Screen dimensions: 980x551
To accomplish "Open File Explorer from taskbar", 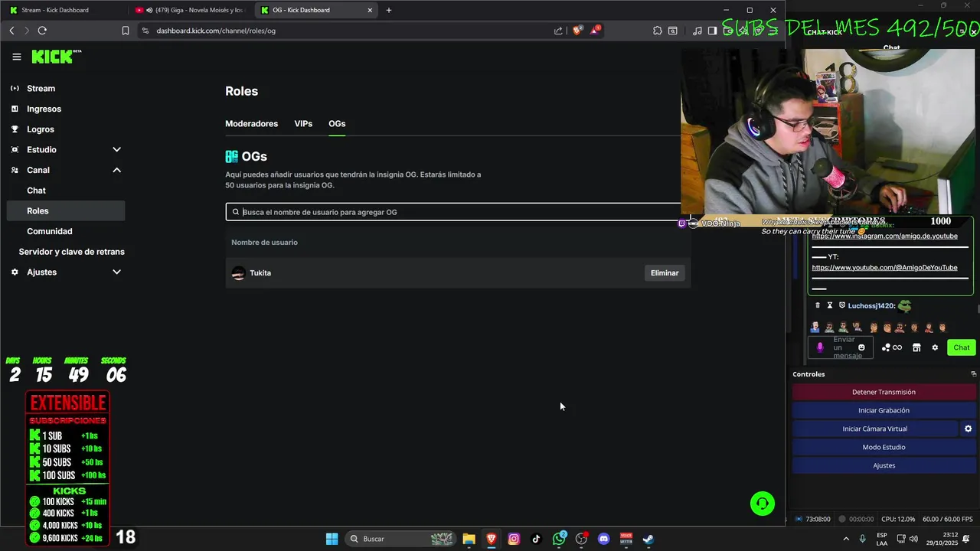I will click(x=469, y=539).
